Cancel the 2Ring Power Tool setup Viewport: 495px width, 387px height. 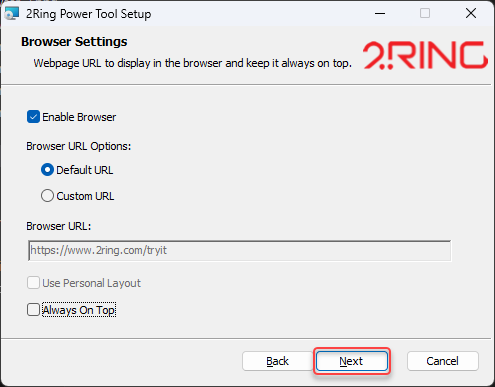coord(443,361)
